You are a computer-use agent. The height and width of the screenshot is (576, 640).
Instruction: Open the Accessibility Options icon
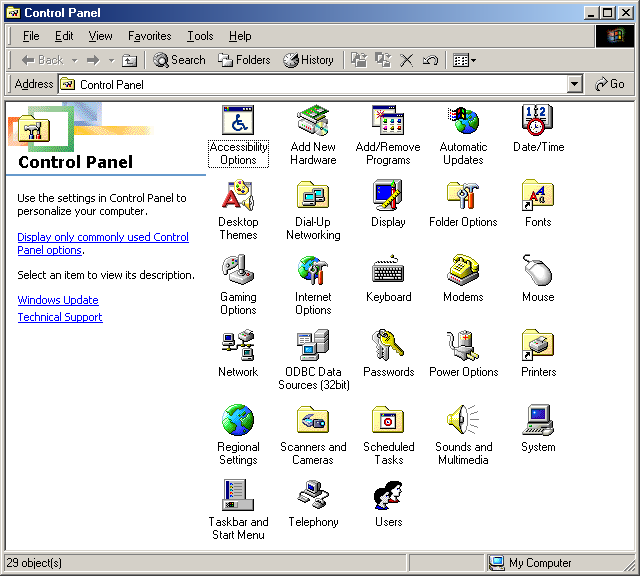pyautogui.click(x=238, y=122)
